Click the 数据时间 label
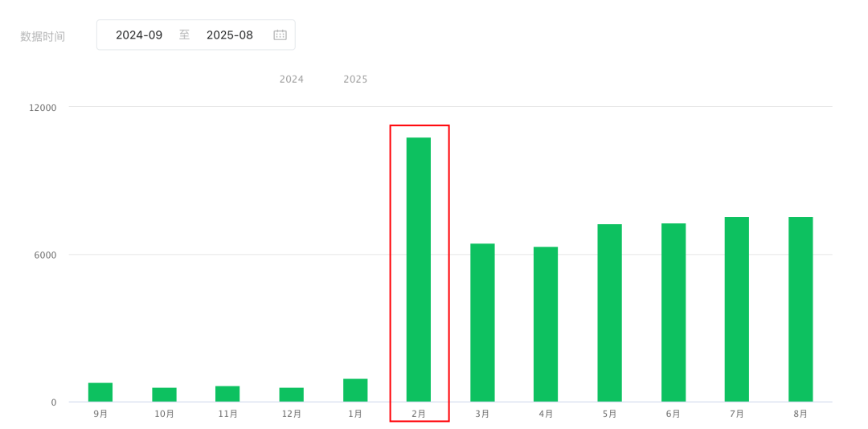 pos(43,36)
